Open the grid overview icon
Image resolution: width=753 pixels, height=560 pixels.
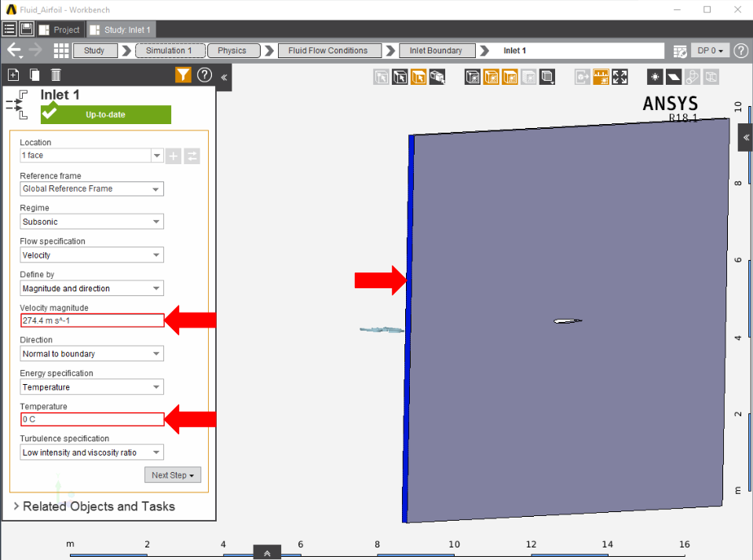point(61,50)
